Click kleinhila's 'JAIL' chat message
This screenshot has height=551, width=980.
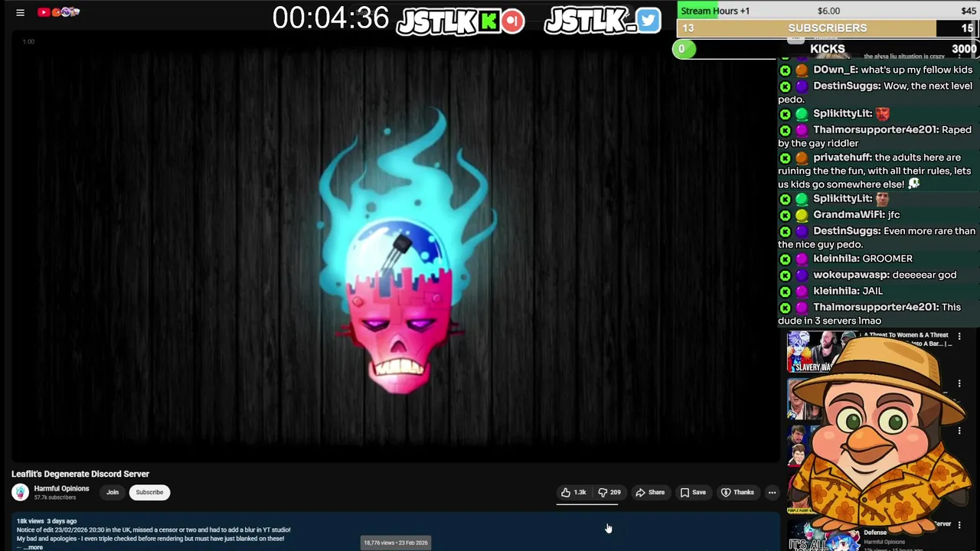pos(831,291)
